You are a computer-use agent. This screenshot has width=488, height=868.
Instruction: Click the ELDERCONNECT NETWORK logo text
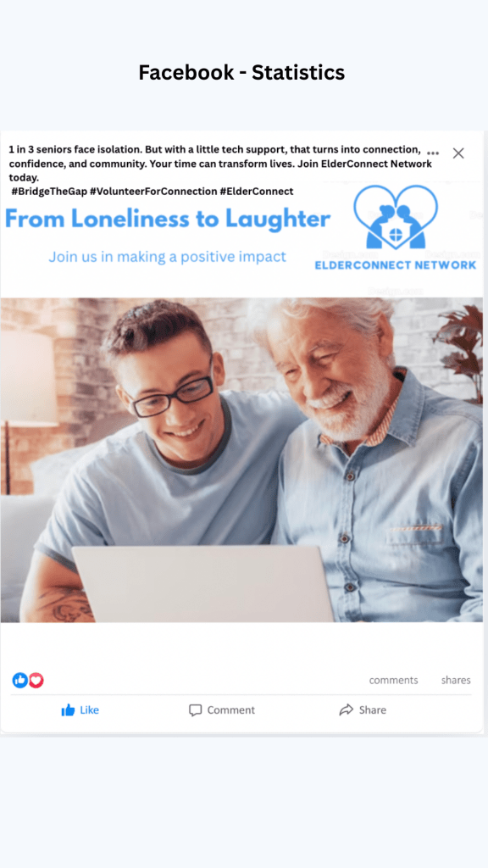(396, 265)
